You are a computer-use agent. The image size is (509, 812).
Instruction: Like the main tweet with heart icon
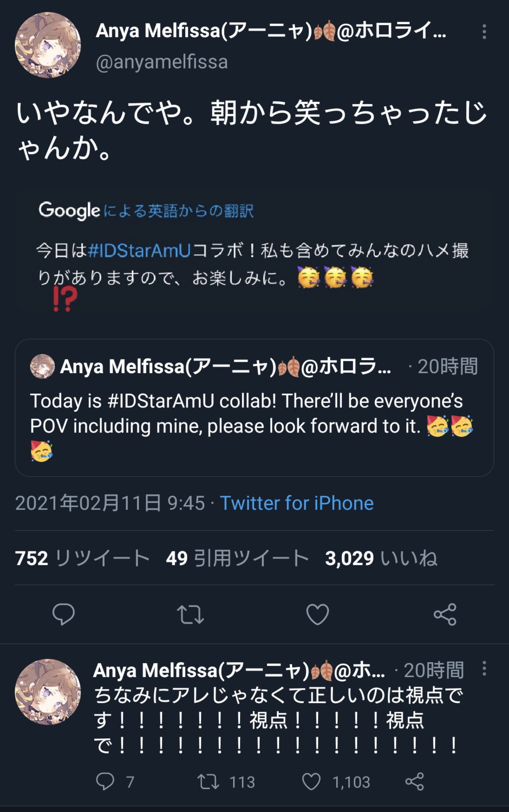coord(318,615)
